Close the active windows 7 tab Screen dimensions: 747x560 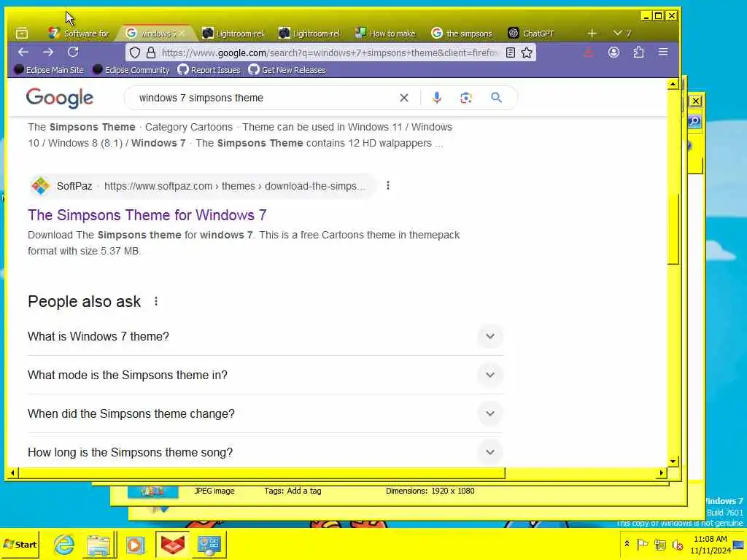pos(182,34)
